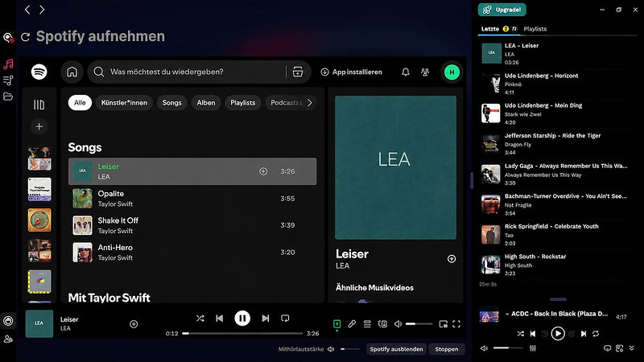Click the Spotify logo icon
This screenshot has width=644, height=362.
pos(39,72)
